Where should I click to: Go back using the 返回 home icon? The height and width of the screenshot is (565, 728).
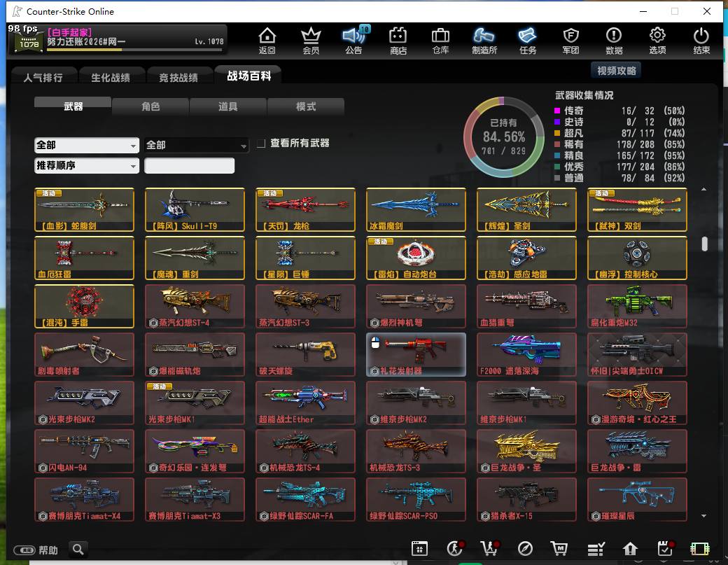267,40
